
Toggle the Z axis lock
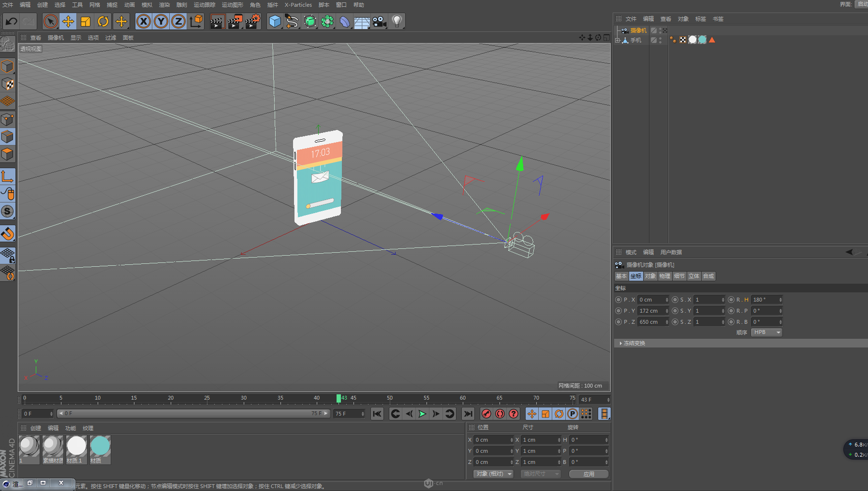coord(178,21)
